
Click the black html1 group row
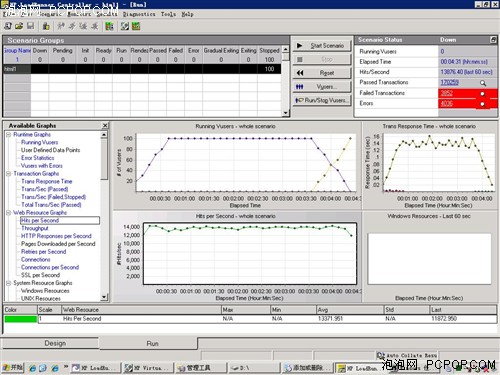coord(142,69)
